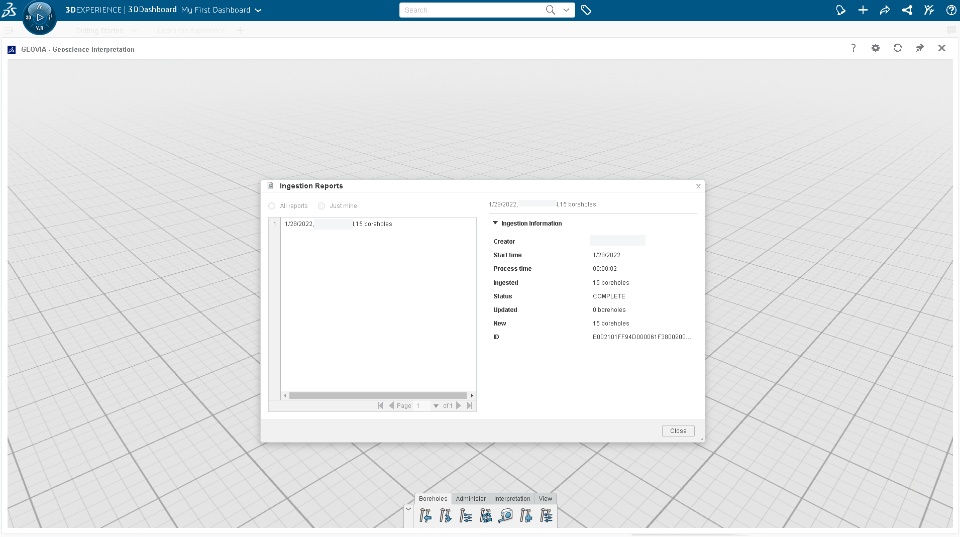
Task: Click the share arrow icon in top bar
Action: pyautogui.click(x=885, y=10)
